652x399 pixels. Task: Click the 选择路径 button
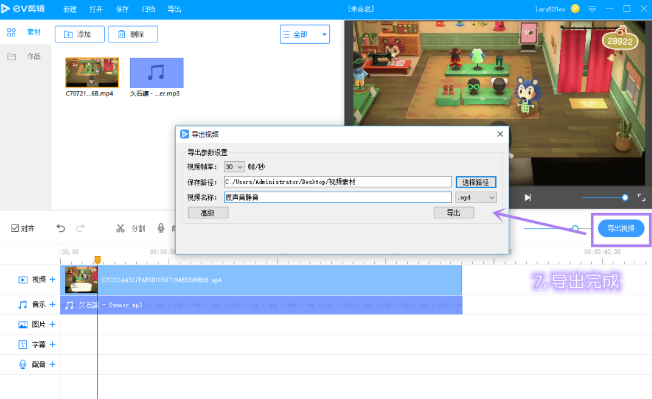pos(476,182)
